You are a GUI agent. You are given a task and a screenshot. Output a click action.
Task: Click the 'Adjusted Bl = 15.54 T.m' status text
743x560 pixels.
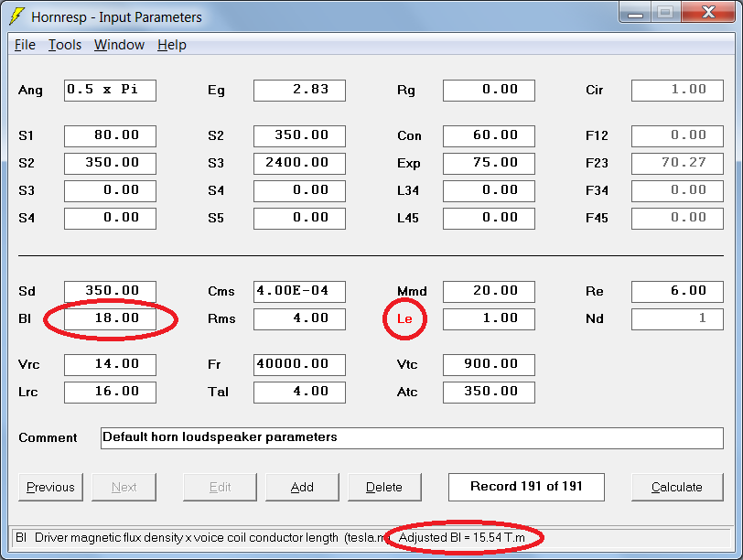[462, 538]
